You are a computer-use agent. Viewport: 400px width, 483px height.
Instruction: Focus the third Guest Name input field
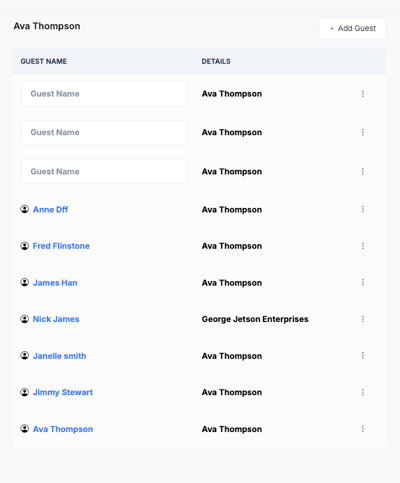tap(104, 171)
